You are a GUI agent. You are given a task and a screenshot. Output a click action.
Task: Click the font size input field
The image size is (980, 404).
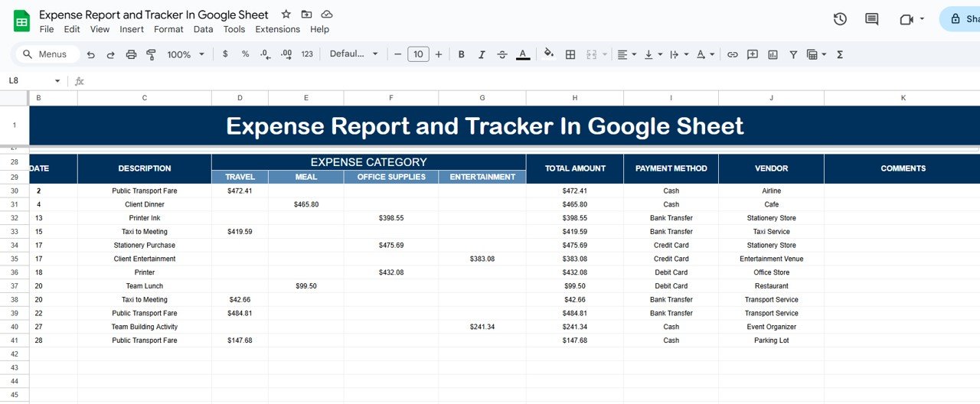pyautogui.click(x=418, y=54)
